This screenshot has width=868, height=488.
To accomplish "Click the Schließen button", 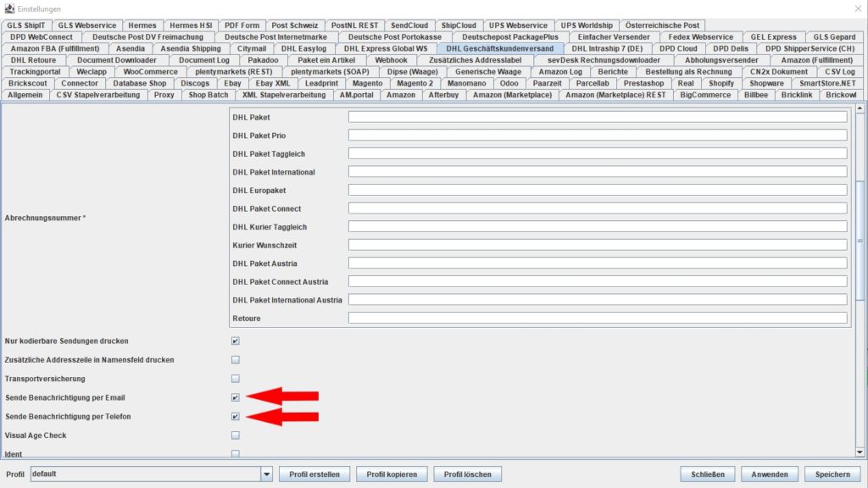I will tap(708, 474).
